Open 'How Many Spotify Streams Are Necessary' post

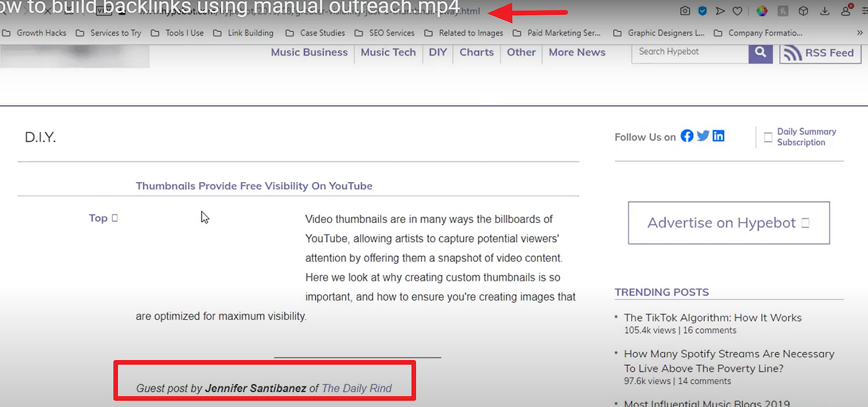[x=729, y=361]
